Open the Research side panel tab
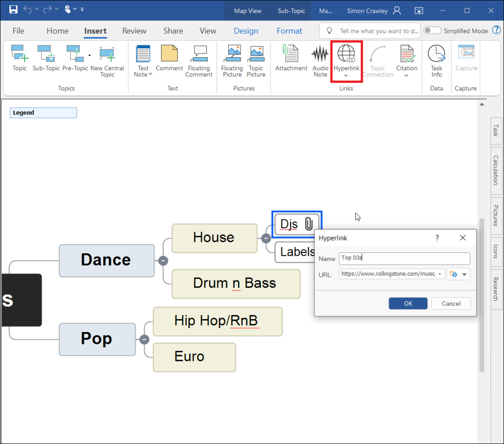 pyautogui.click(x=495, y=289)
